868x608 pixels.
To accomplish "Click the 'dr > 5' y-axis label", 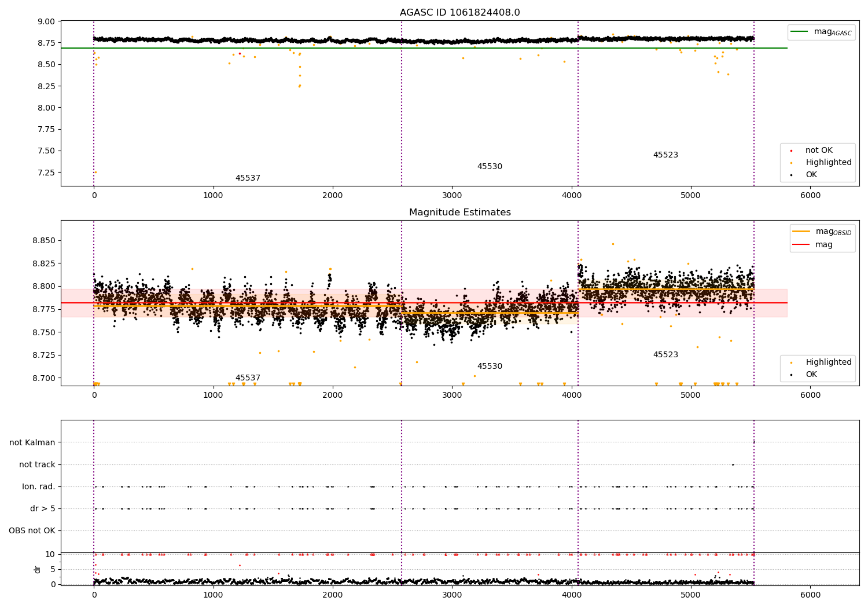I will point(43,509).
